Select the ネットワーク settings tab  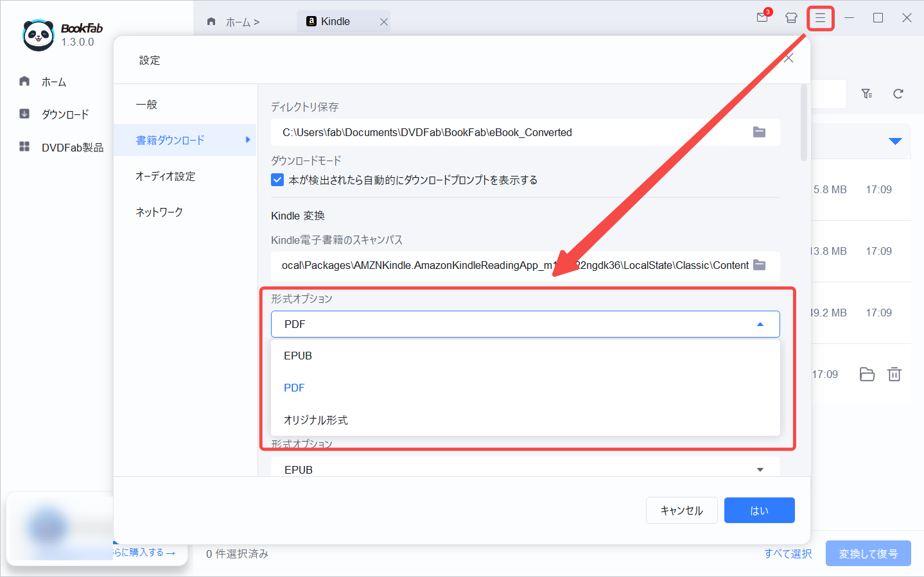pos(185,212)
